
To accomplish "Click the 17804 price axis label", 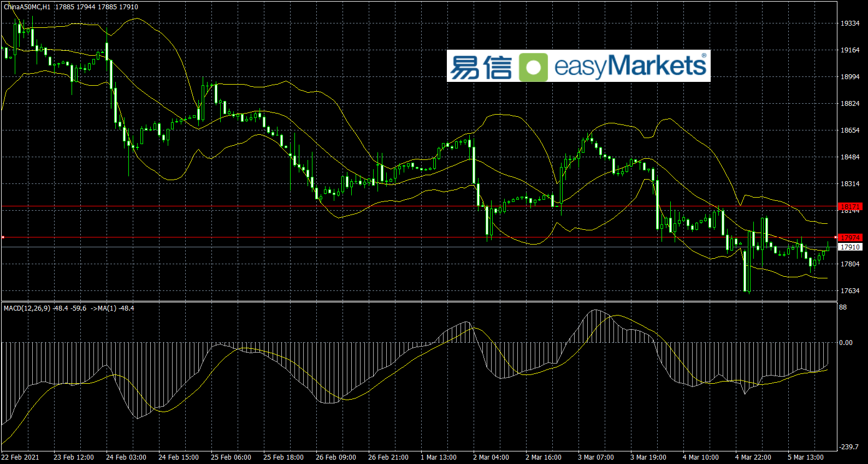I will [x=850, y=264].
